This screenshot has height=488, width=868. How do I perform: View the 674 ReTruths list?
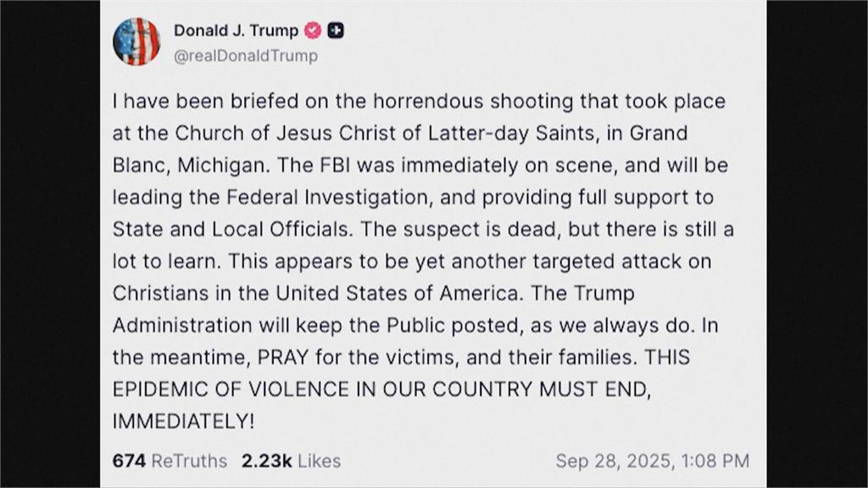(x=170, y=461)
